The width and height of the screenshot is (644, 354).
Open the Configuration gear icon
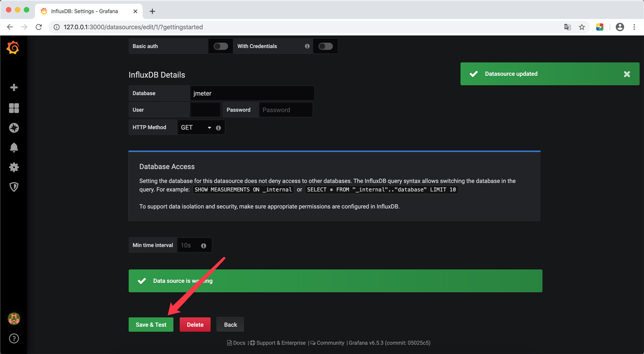pyautogui.click(x=14, y=167)
